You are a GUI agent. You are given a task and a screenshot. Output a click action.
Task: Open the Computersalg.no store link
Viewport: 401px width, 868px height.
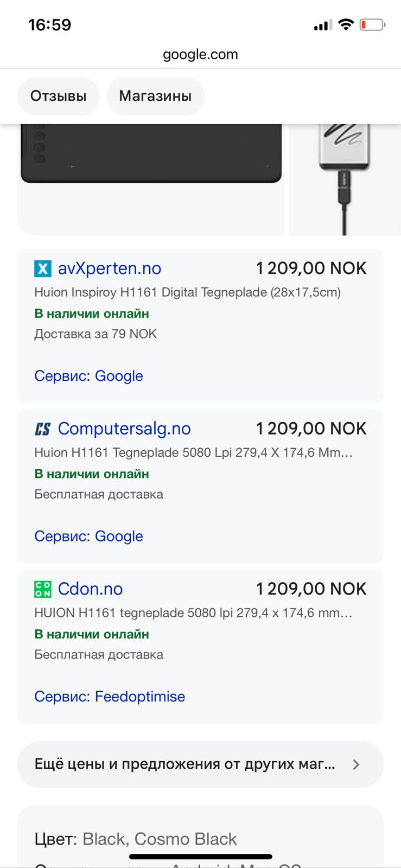click(124, 429)
